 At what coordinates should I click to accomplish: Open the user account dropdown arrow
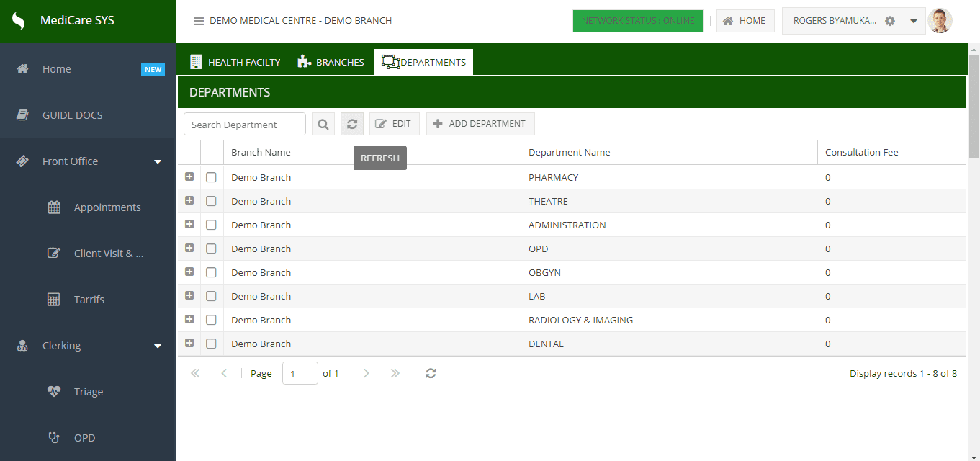pyautogui.click(x=913, y=21)
